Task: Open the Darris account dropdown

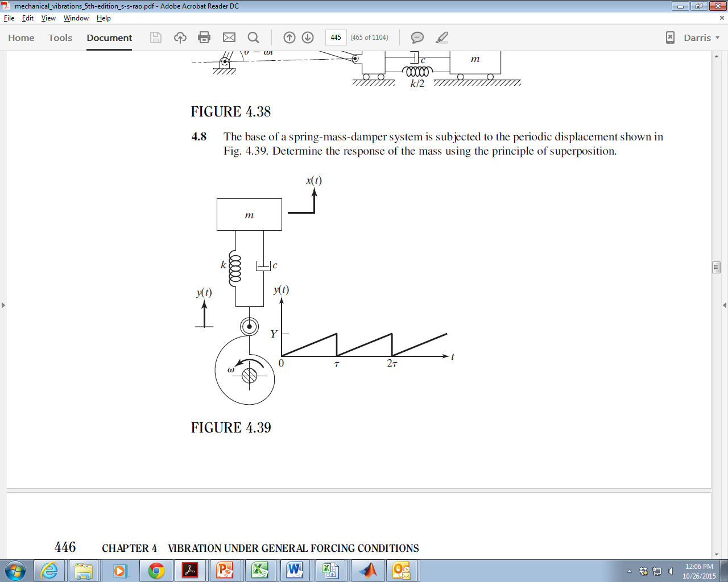Action: [698, 38]
